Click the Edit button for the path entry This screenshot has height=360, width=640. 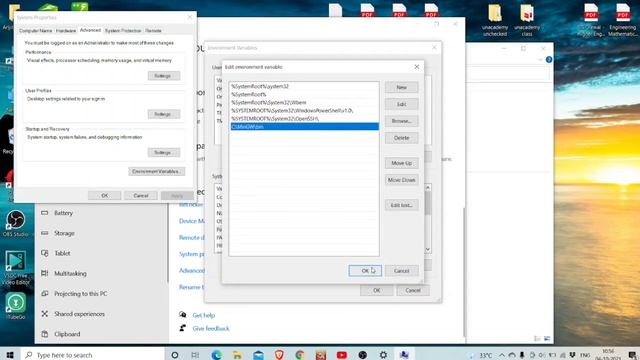point(401,104)
